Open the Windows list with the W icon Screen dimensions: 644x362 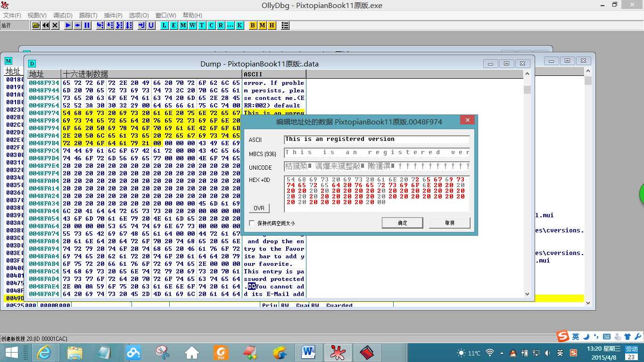pos(193,25)
